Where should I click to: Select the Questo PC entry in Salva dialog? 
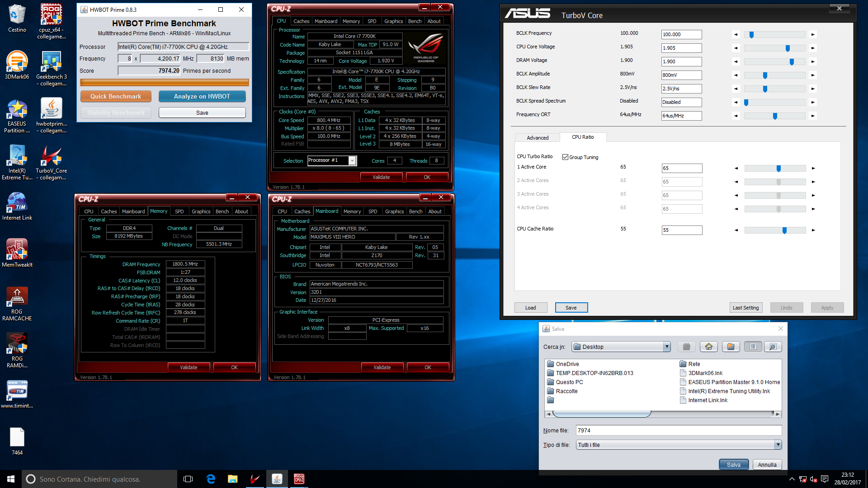pos(565,382)
